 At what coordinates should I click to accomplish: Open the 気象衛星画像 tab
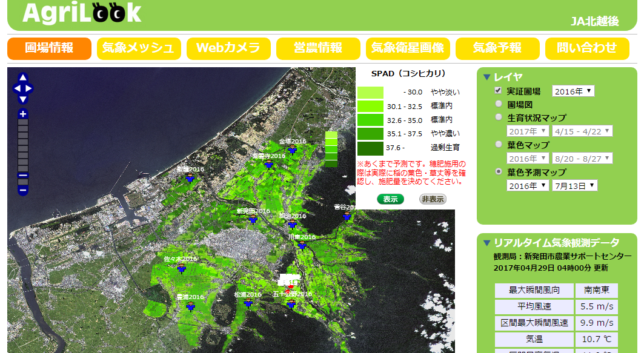pyautogui.click(x=408, y=48)
